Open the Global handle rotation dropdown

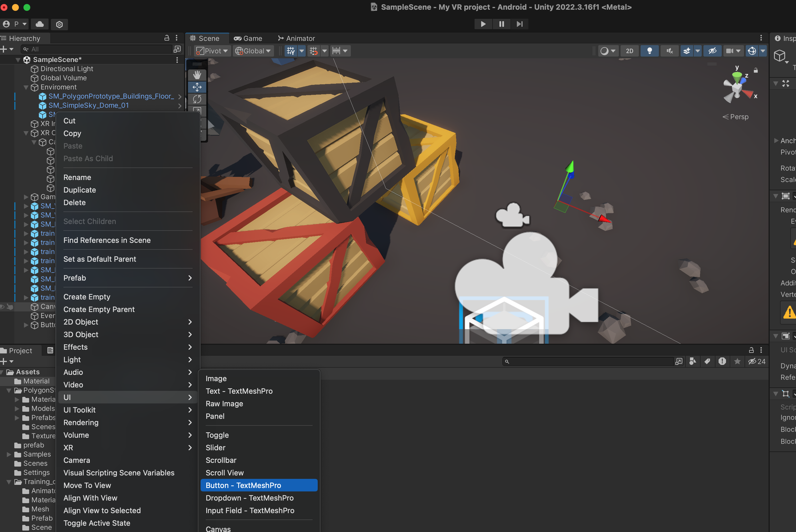pyautogui.click(x=253, y=51)
